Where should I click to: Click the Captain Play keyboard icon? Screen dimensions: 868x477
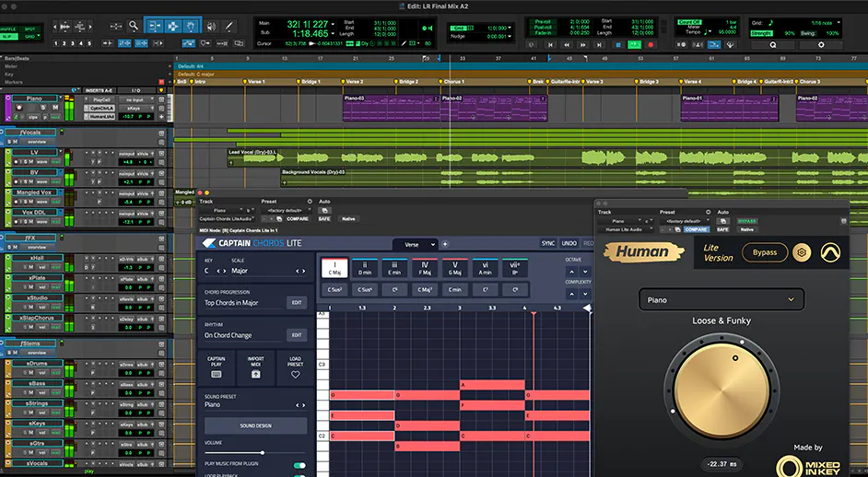216,374
